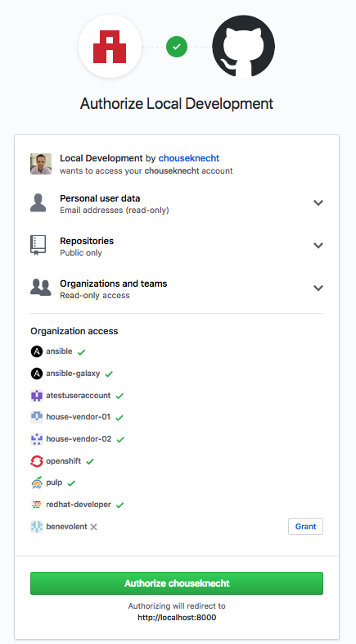This screenshot has height=644, width=356.
Task: Select the pulp organization name
Action: point(54,483)
